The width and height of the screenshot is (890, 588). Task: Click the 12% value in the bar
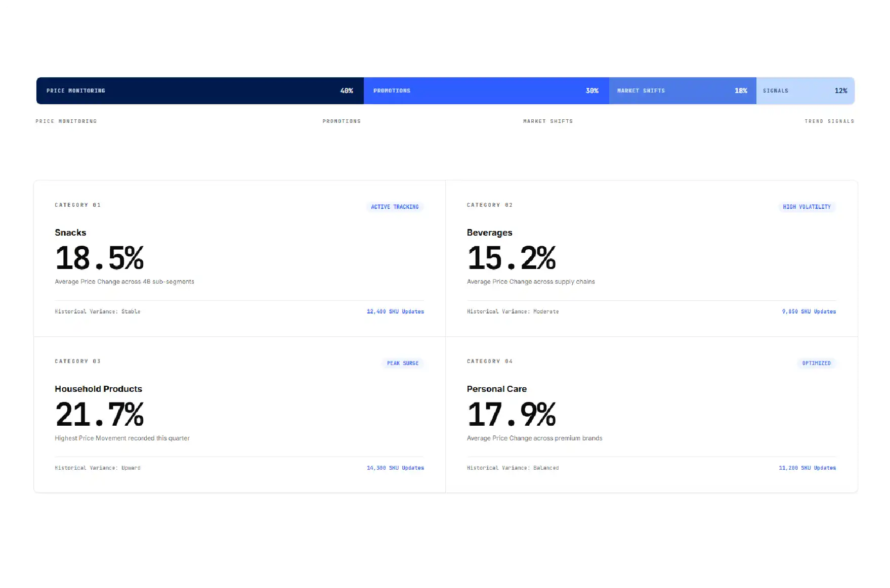click(x=841, y=91)
